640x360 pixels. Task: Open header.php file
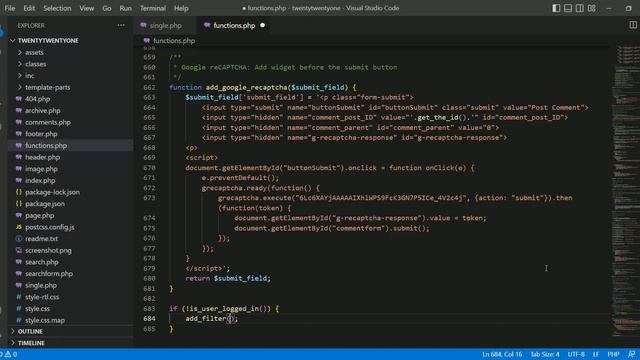[x=42, y=157]
